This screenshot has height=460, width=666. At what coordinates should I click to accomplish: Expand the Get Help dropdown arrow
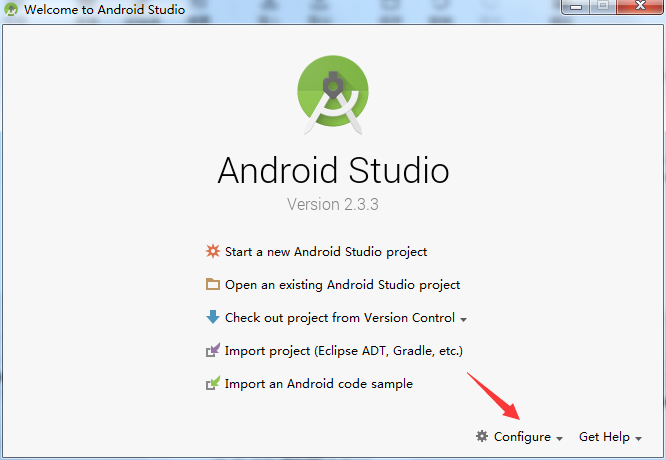pyautogui.click(x=638, y=438)
